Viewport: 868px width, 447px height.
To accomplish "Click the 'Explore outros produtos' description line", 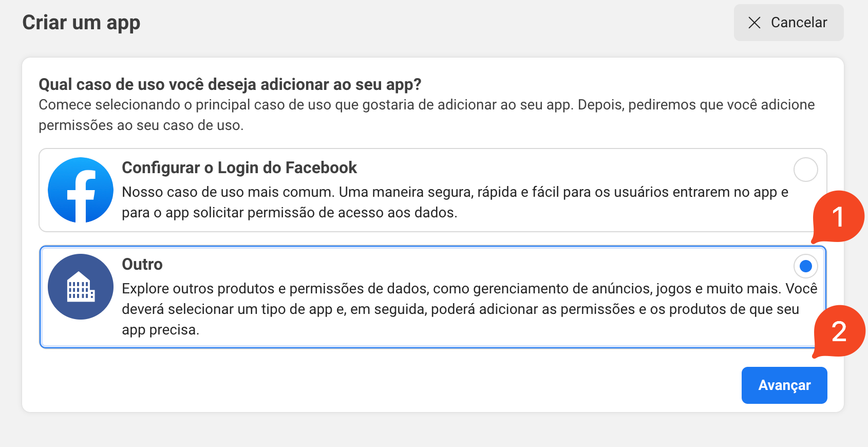I will pos(469,289).
